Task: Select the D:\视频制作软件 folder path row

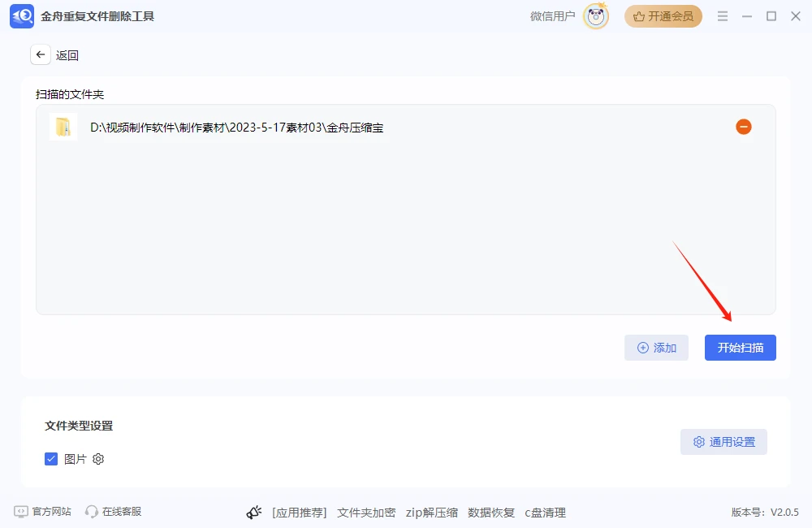Action: tap(405, 127)
